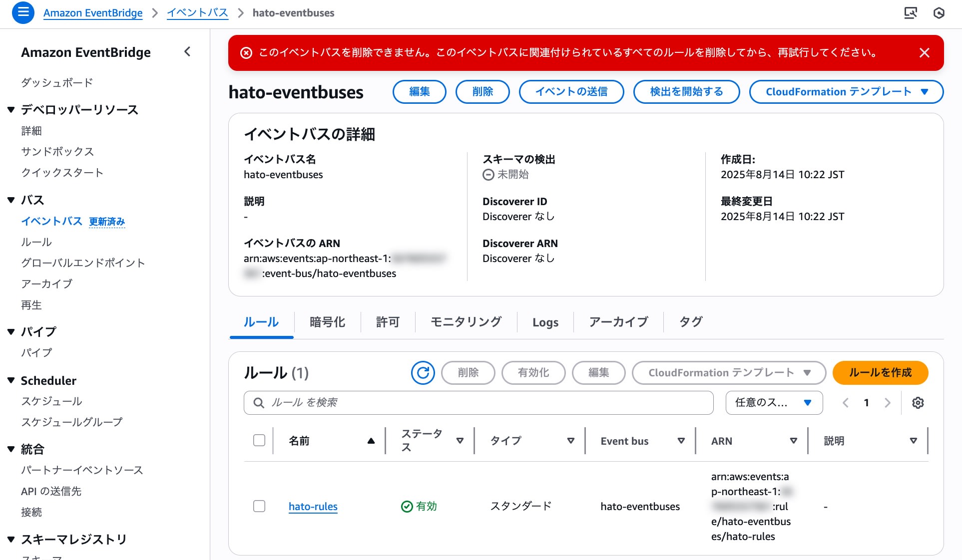The image size is (962, 560).
Task: Collapse the スキーマレジストリ sidebar section
Action: (11, 539)
